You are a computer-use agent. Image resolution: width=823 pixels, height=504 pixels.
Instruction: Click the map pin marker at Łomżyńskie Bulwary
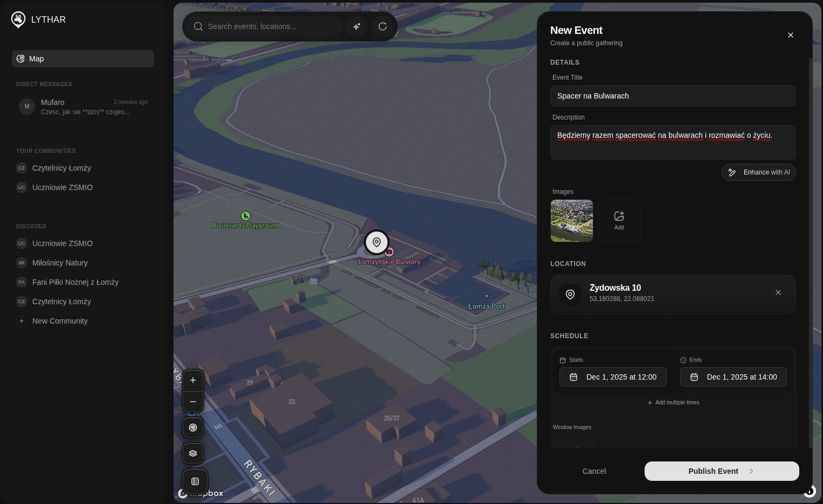(x=377, y=242)
